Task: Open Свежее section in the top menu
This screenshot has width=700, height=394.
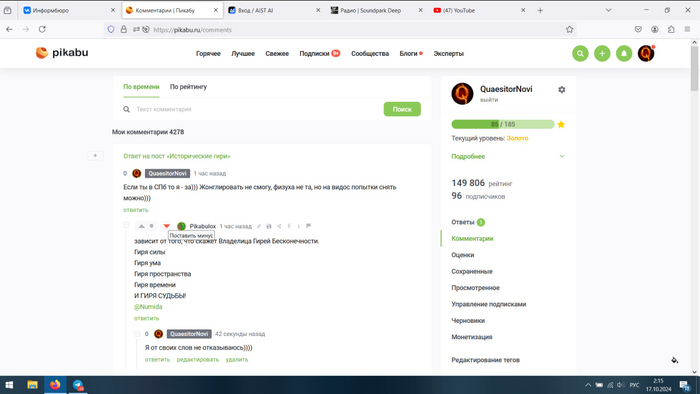Action: point(277,54)
